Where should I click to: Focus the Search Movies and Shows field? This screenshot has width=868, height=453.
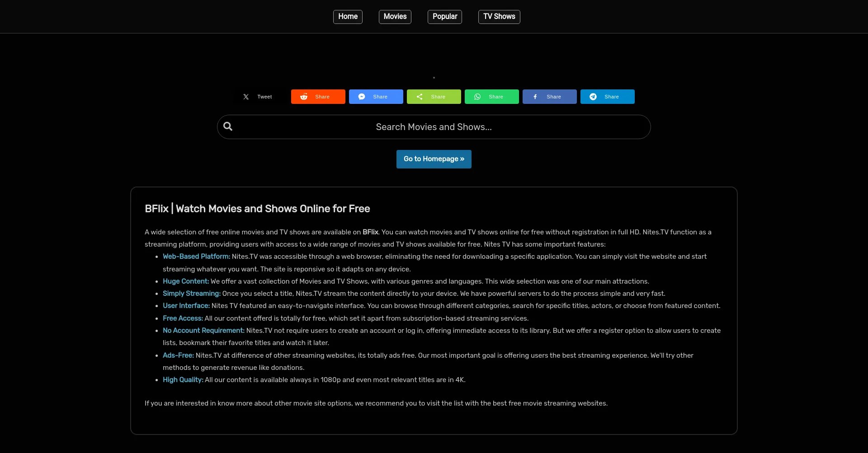(x=434, y=127)
